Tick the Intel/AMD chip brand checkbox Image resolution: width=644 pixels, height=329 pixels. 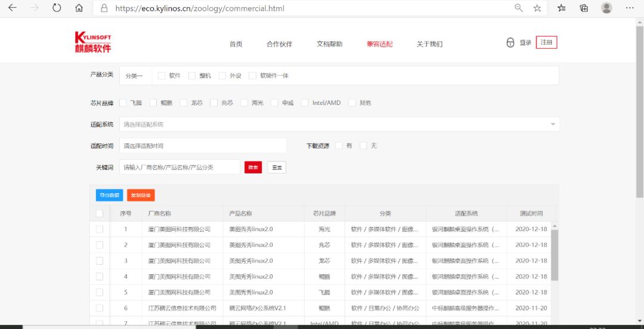[305, 103]
